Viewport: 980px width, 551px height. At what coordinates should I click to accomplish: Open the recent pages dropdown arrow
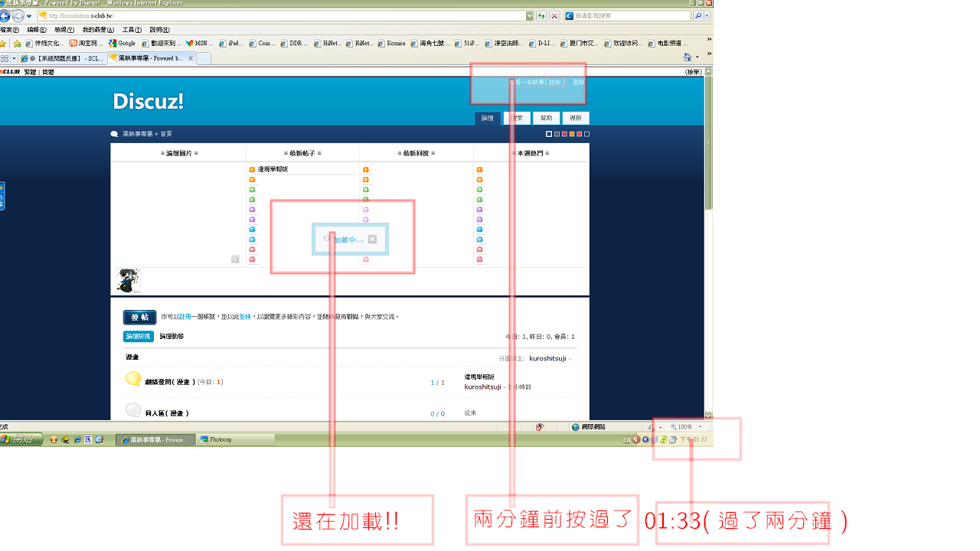(29, 16)
